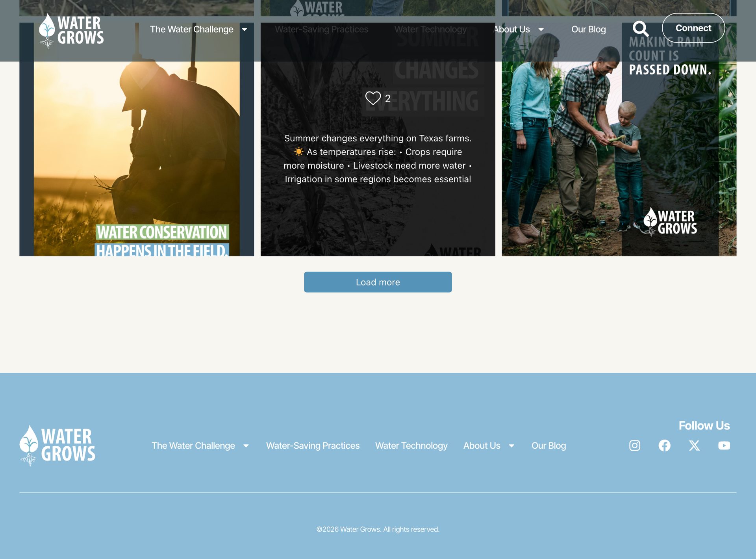The width and height of the screenshot is (756, 559).
Task: Follow About Us footer link
Action: tap(482, 446)
